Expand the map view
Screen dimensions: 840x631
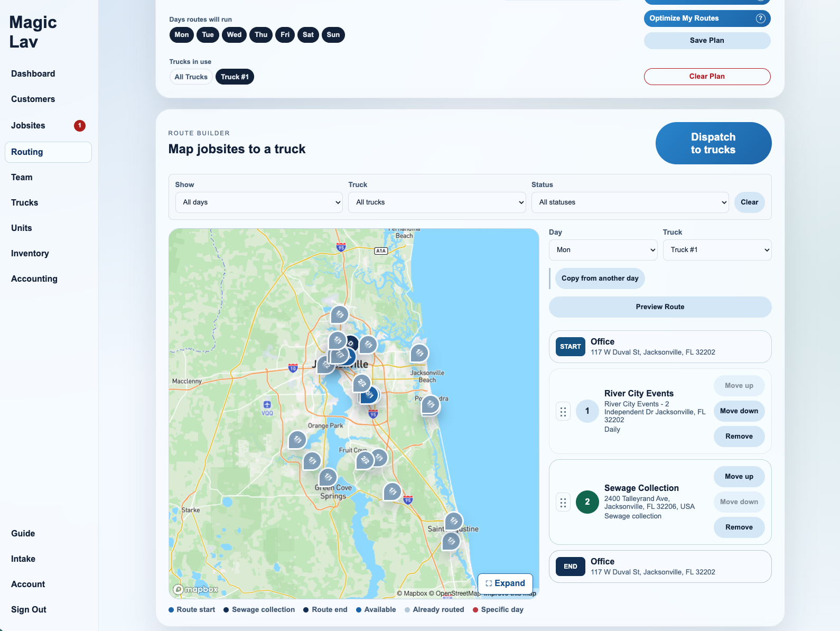point(505,583)
